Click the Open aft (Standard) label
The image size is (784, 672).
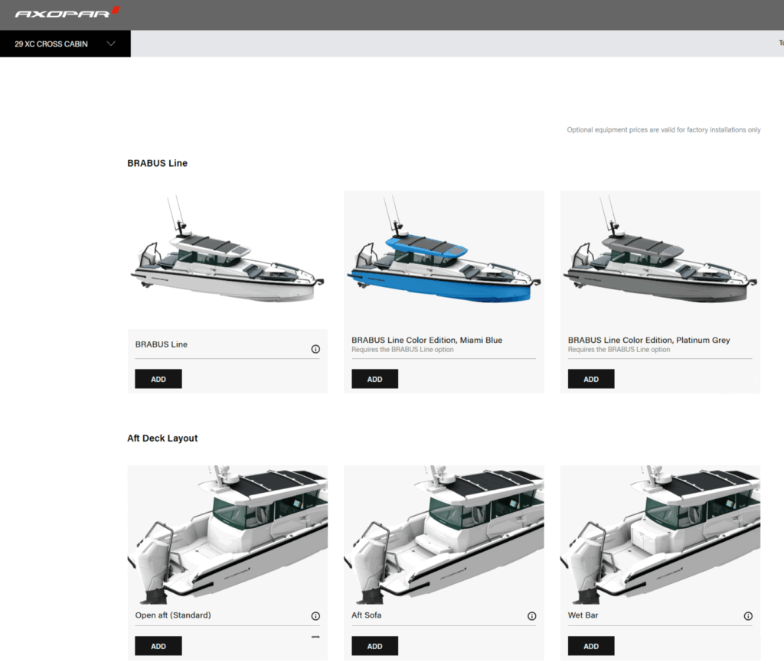pyautogui.click(x=173, y=615)
